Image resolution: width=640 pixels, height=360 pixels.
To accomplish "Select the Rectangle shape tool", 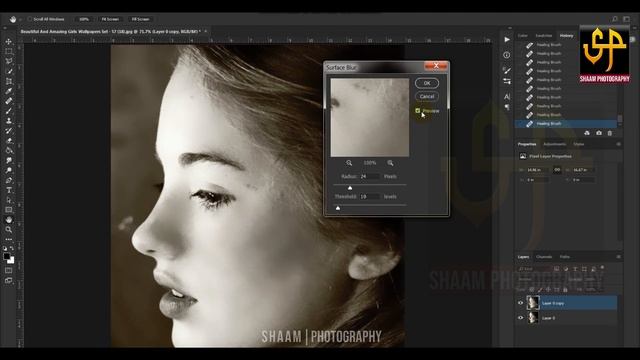I will tap(9, 210).
